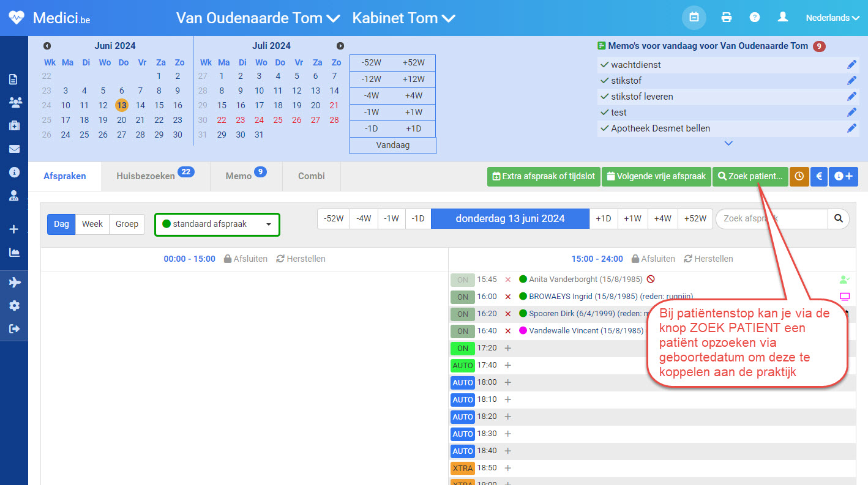Click the medical kit icon in the sidebar
The height and width of the screenshot is (485, 868).
click(x=14, y=125)
